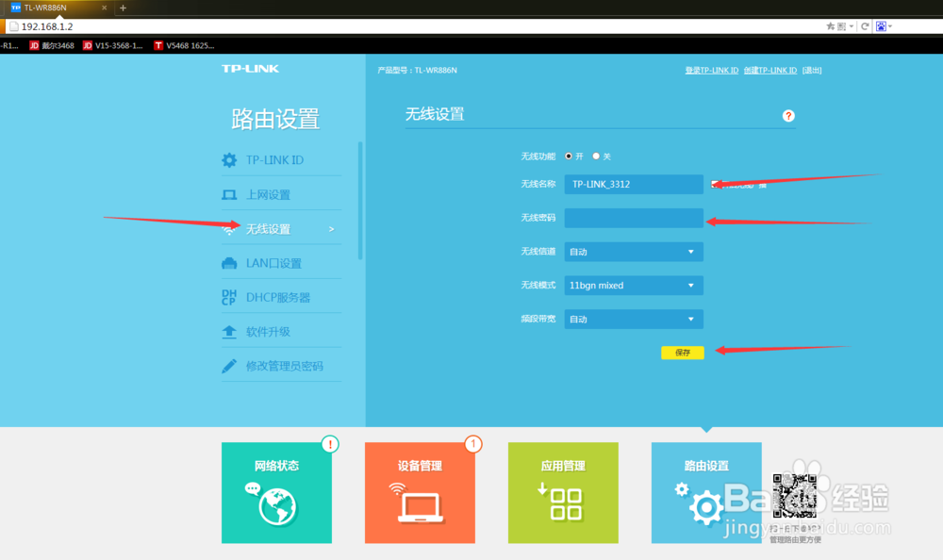Screen dimensions: 943x560
Task: Click the Baidu paw icon in toolbar
Action: click(x=881, y=26)
